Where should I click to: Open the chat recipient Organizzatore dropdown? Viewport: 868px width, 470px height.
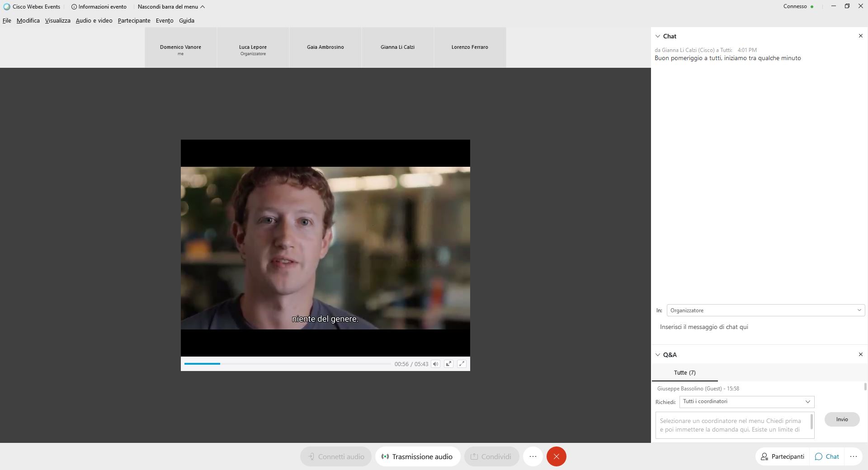click(765, 310)
